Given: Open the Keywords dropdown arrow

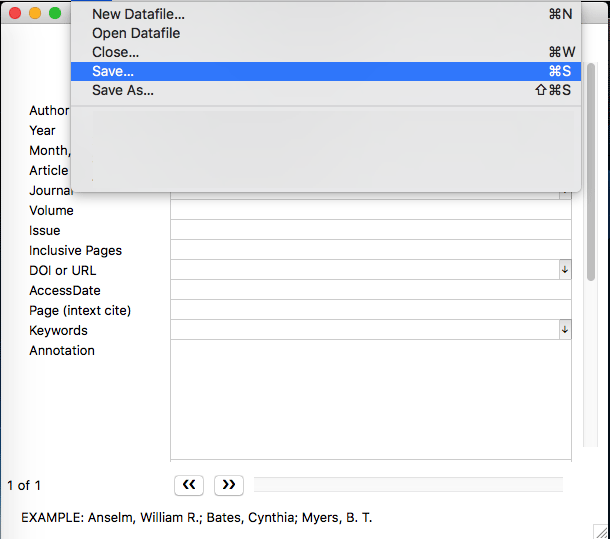Looking at the screenshot, I should 565,330.
